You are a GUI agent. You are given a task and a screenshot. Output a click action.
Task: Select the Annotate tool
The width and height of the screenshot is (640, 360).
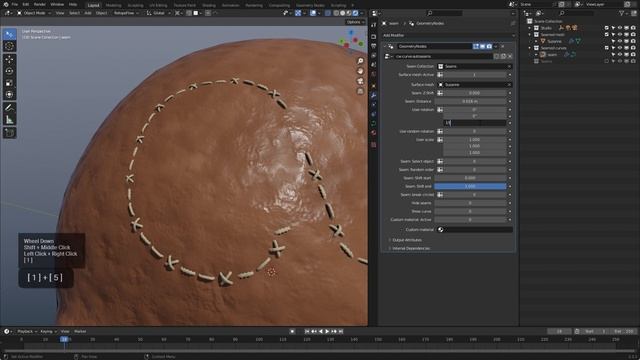9,108
